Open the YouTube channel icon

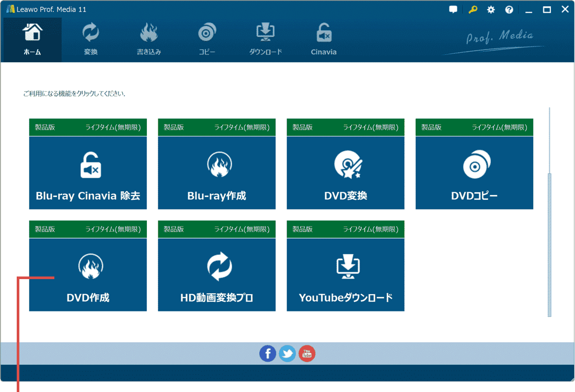pyautogui.click(x=307, y=353)
